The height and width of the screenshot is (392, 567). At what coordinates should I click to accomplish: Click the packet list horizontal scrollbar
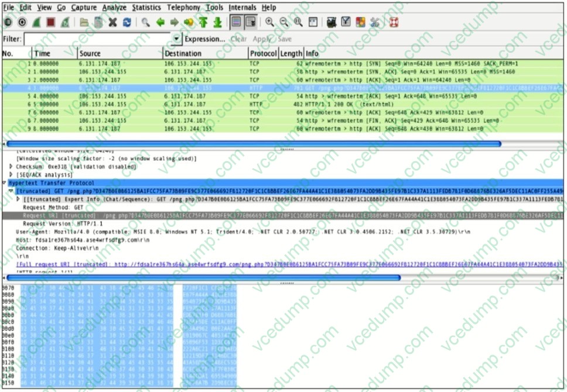click(x=252, y=143)
